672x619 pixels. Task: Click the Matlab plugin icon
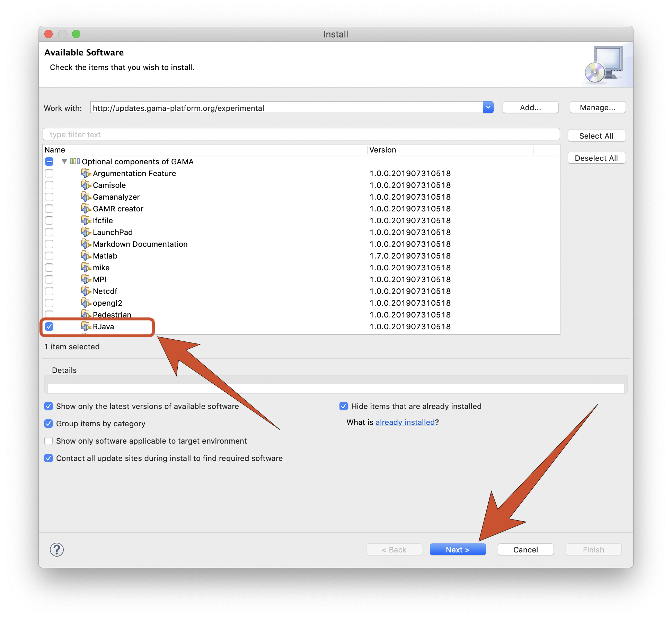[x=86, y=255]
